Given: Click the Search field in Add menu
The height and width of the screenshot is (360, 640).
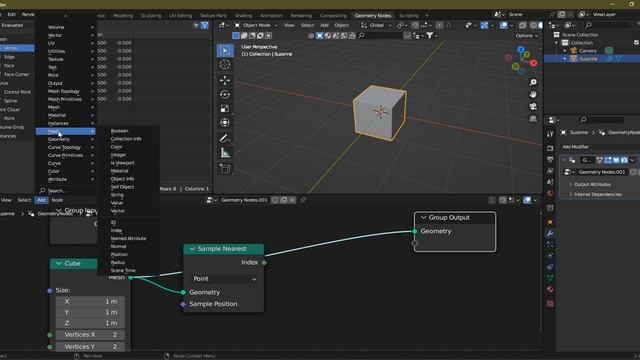Looking at the screenshot, I should (66, 191).
